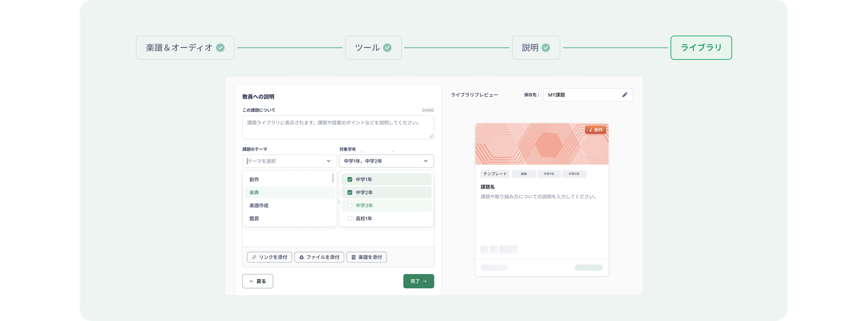Click the green checkmark on 楽譜＆オーディオ step

(220, 48)
